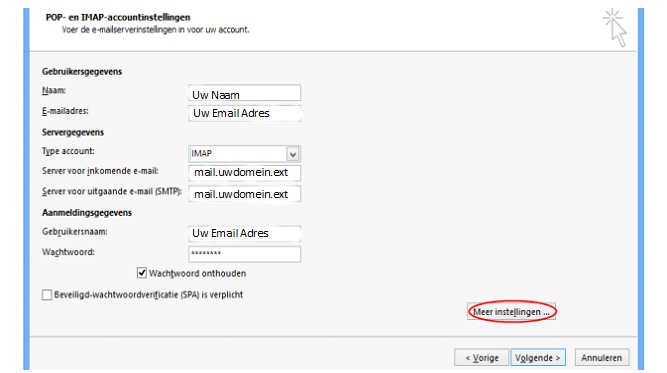Go back using the Vorige button
667x373 pixels.
tap(481, 358)
